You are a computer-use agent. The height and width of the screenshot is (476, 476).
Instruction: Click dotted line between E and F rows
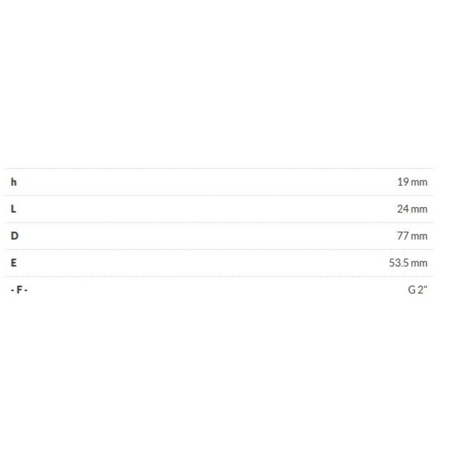coord(220,276)
